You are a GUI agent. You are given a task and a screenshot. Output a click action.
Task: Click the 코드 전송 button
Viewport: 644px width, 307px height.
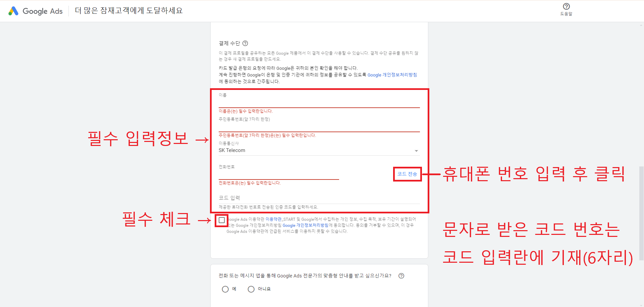[407, 174]
